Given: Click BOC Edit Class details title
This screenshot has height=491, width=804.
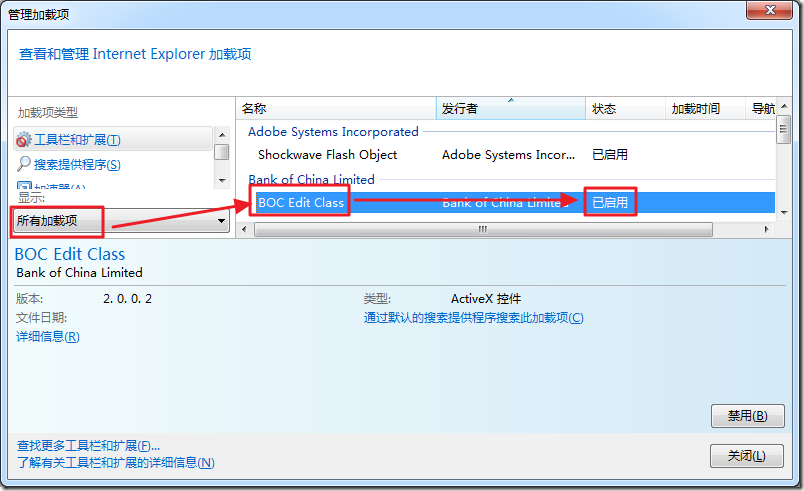Looking at the screenshot, I should point(70,254).
